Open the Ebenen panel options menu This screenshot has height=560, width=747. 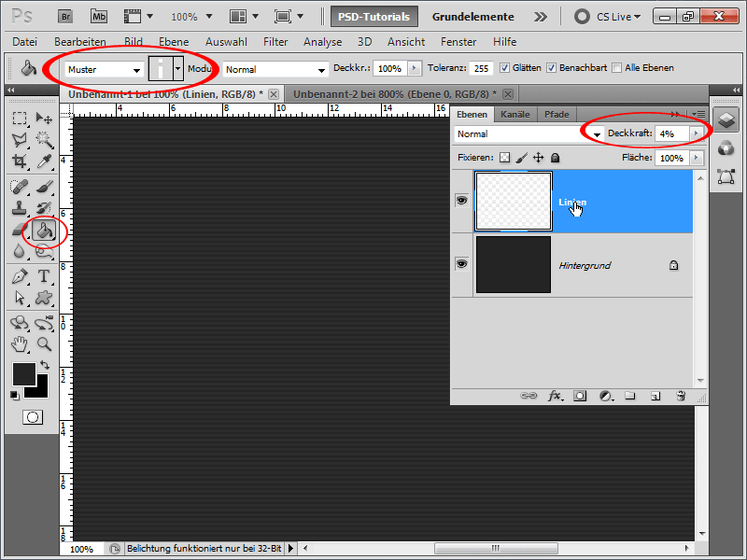click(698, 114)
